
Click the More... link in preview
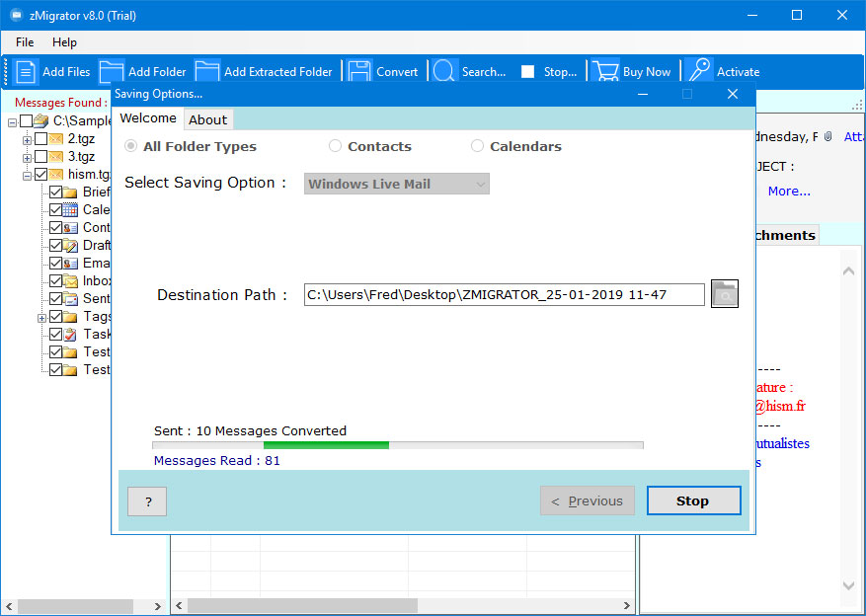(x=789, y=191)
